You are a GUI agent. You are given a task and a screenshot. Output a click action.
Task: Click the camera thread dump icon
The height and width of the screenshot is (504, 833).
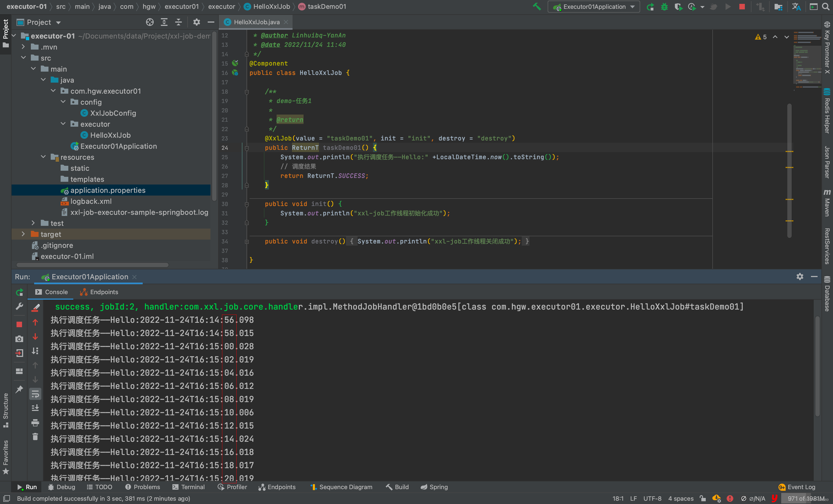point(19,339)
